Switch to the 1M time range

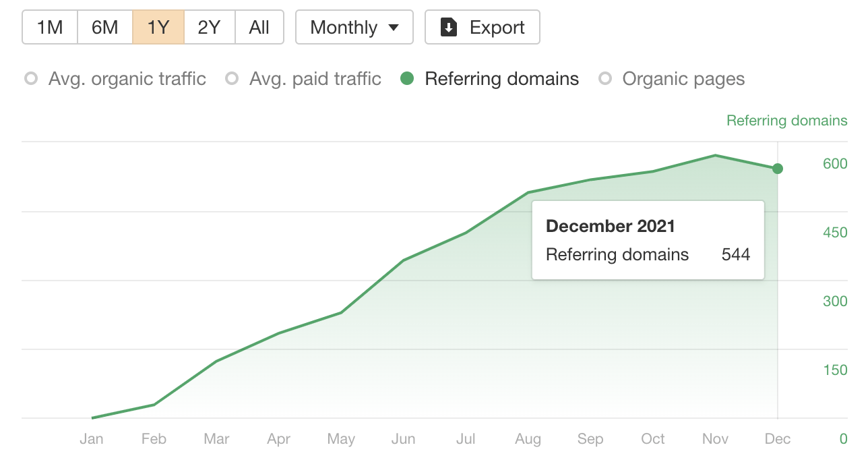tap(49, 27)
